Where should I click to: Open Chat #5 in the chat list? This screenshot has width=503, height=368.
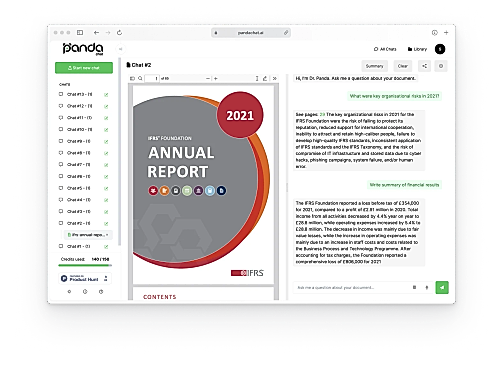tap(79, 188)
